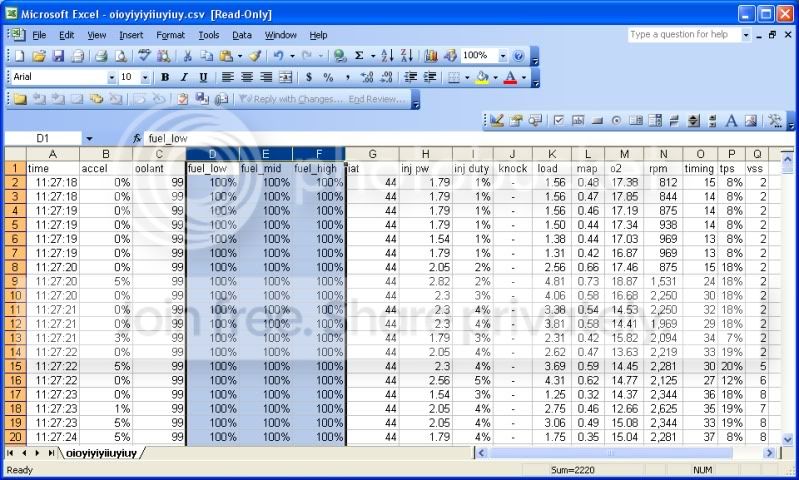Copy the selected cells
Viewport: 799px width, 480px height.
click(x=206, y=56)
